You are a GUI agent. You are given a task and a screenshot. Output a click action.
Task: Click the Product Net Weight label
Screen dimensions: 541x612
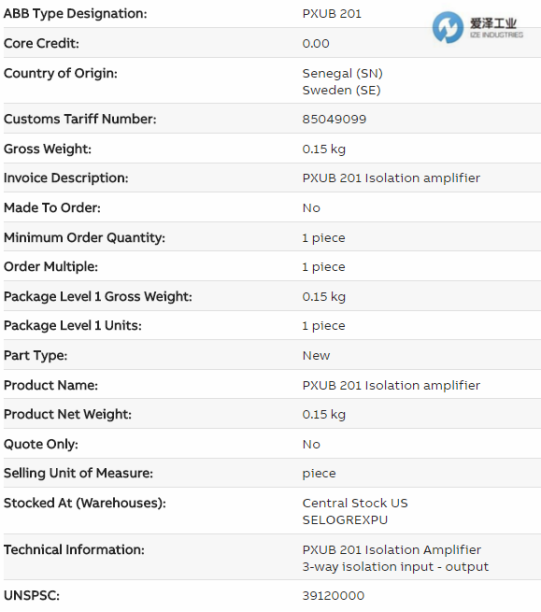[x=68, y=414]
